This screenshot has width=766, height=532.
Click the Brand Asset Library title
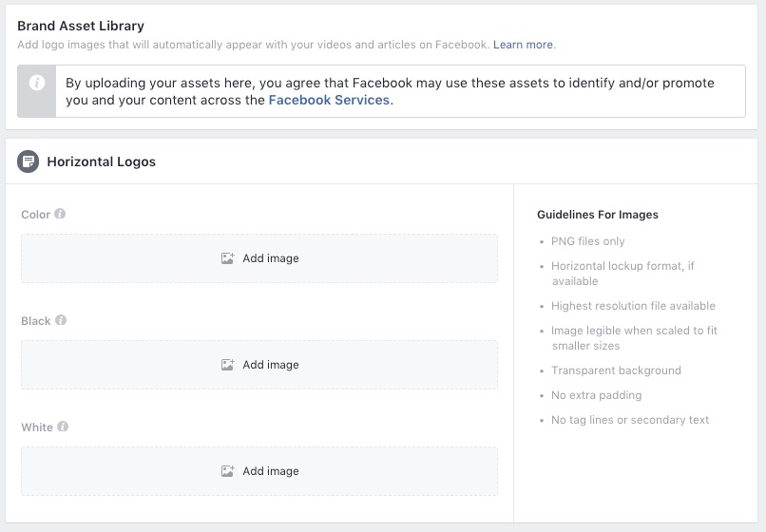tap(81, 26)
